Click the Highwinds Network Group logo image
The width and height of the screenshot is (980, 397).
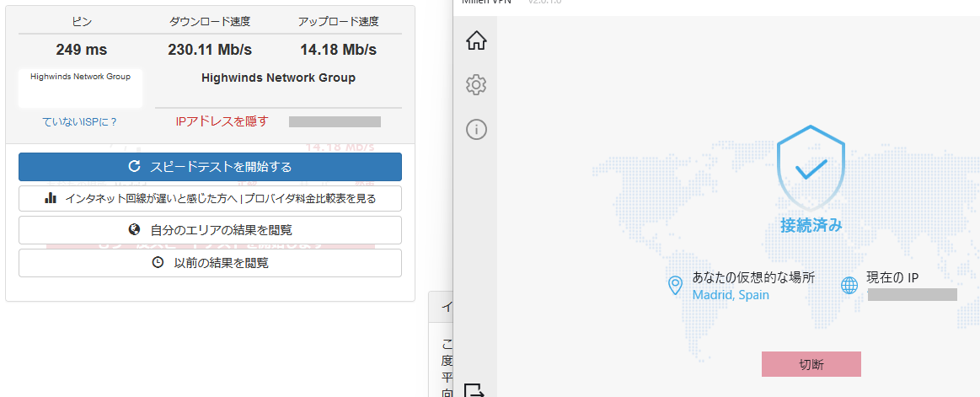[80, 88]
